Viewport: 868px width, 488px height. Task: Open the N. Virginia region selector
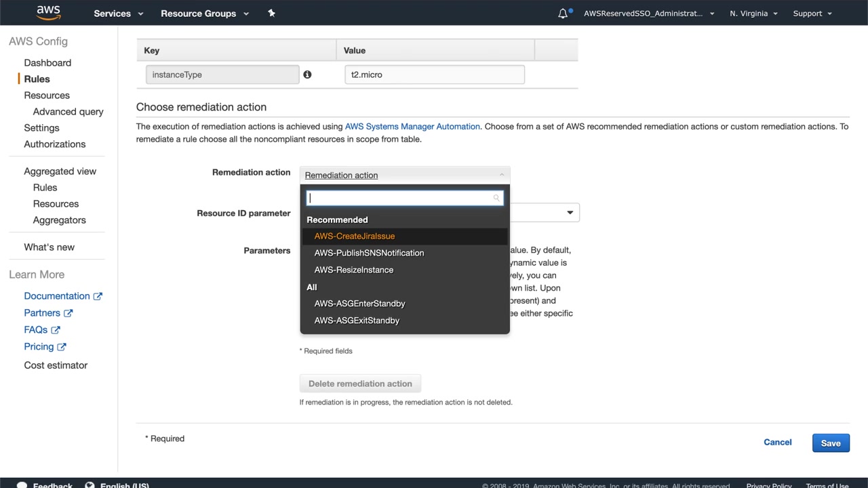point(753,14)
